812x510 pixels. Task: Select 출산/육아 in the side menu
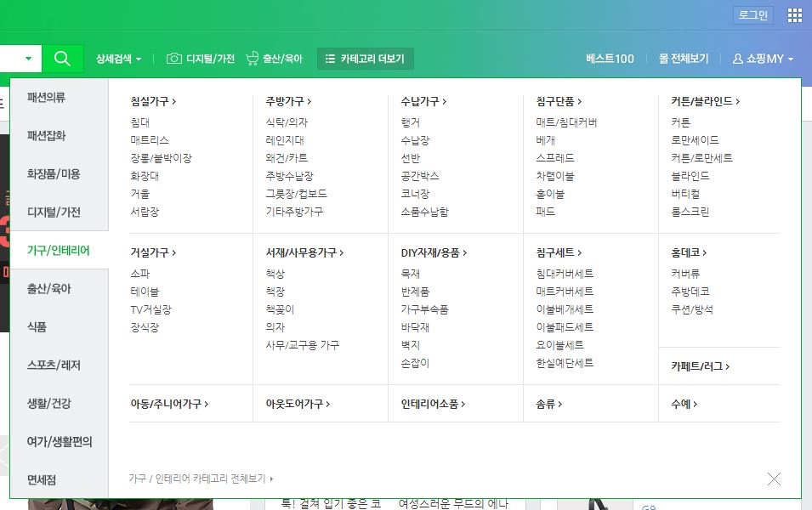pos(59,288)
